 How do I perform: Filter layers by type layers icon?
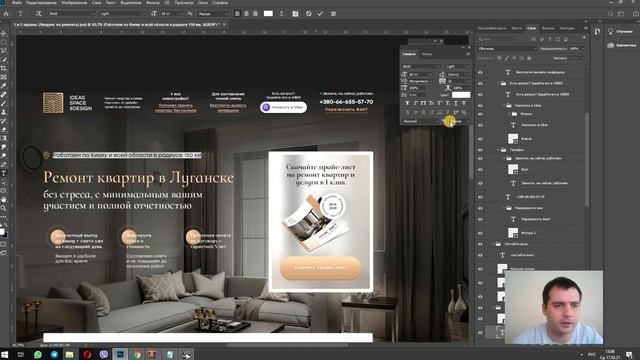(550, 39)
